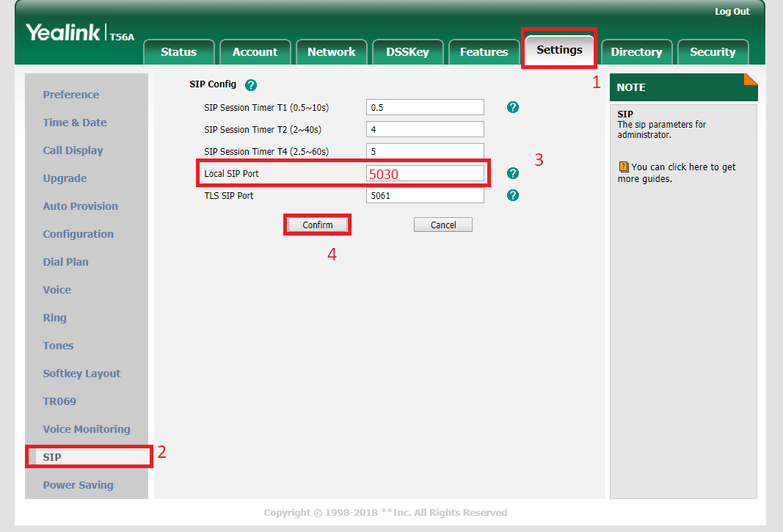Open the Directory tab
Screen dimensions: 783x532
tap(637, 52)
